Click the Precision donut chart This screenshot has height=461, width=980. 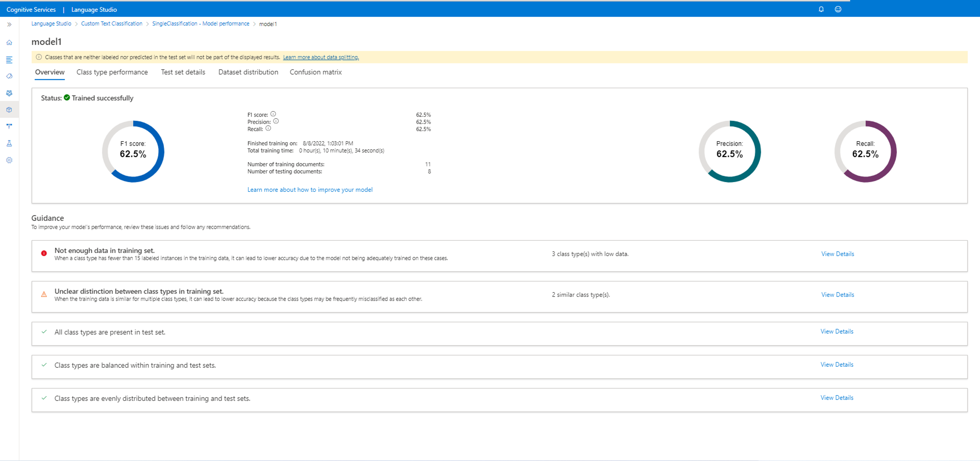coord(729,151)
